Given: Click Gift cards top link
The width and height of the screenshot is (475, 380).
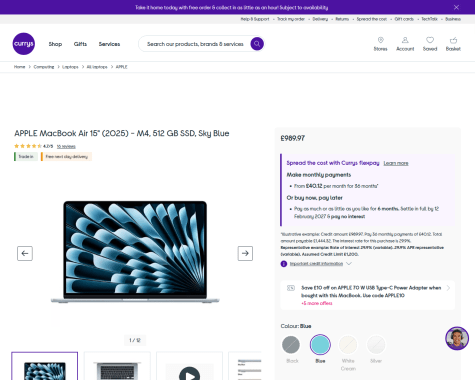Looking at the screenshot, I should click(x=404, y=19).
